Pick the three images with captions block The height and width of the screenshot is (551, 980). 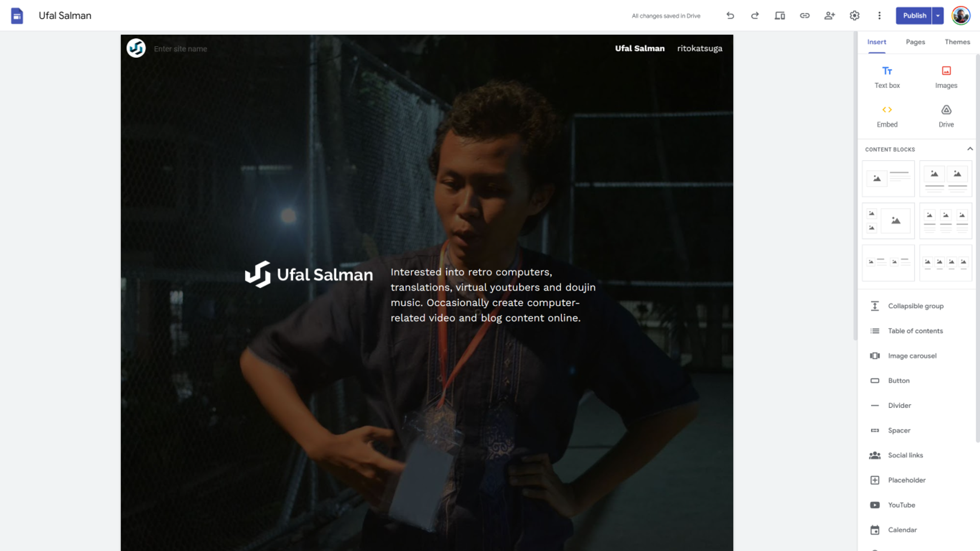[x=945, y=221]
